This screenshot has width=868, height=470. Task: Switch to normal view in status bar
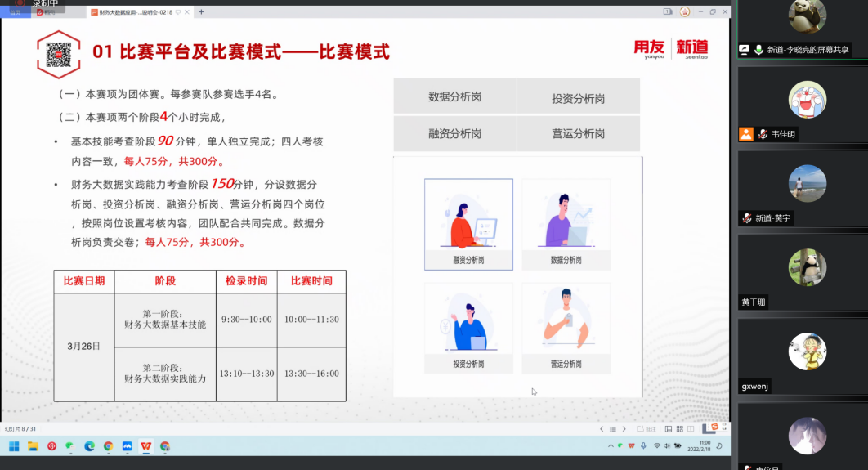(x=668, y=429)
